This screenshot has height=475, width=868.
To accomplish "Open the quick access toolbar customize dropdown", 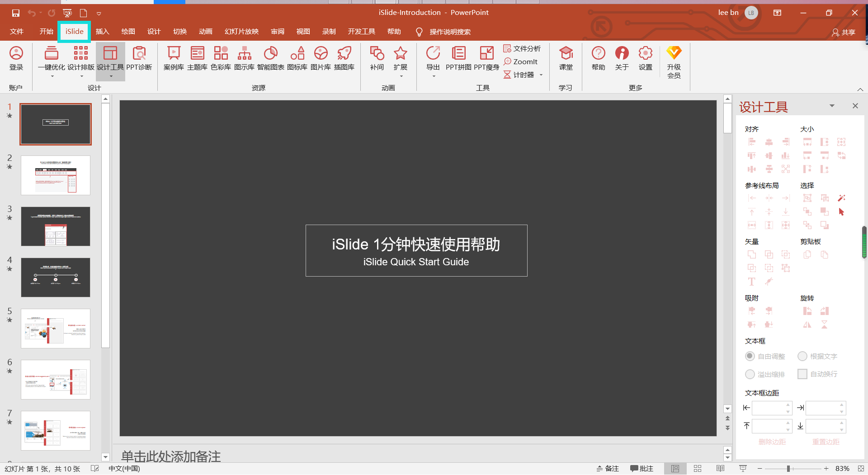I will point(99,14).
